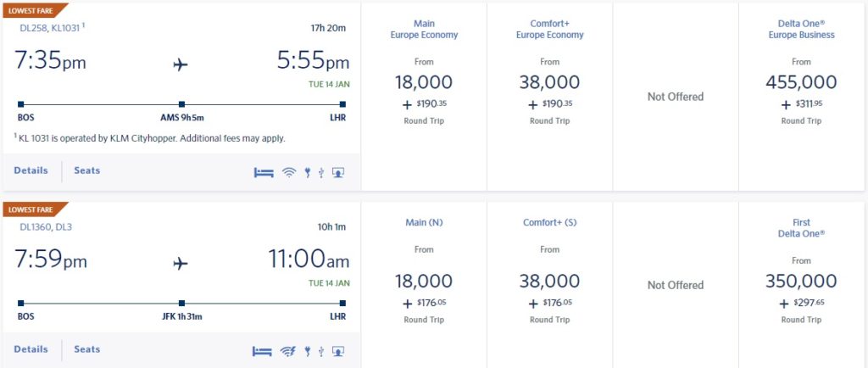Viewport: 868px width, 368px height.
Task: Open Details for the DL1360, DL3 flight
Action: click(31, 348)
